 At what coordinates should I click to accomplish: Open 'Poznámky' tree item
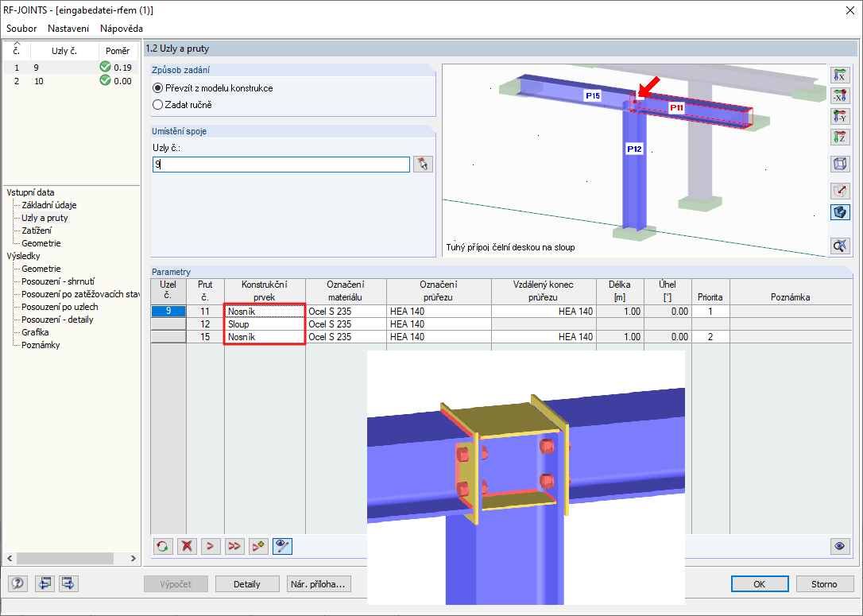(41, 345)
